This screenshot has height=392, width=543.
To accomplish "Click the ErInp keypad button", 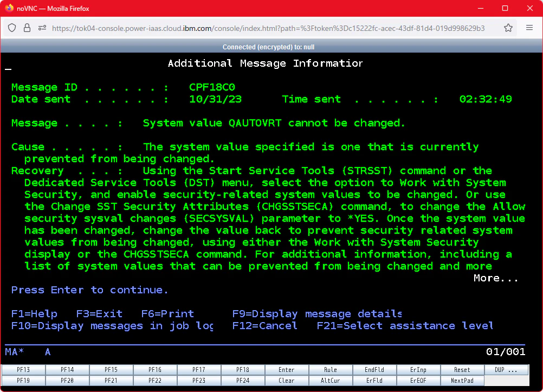I will click(418, 370).
